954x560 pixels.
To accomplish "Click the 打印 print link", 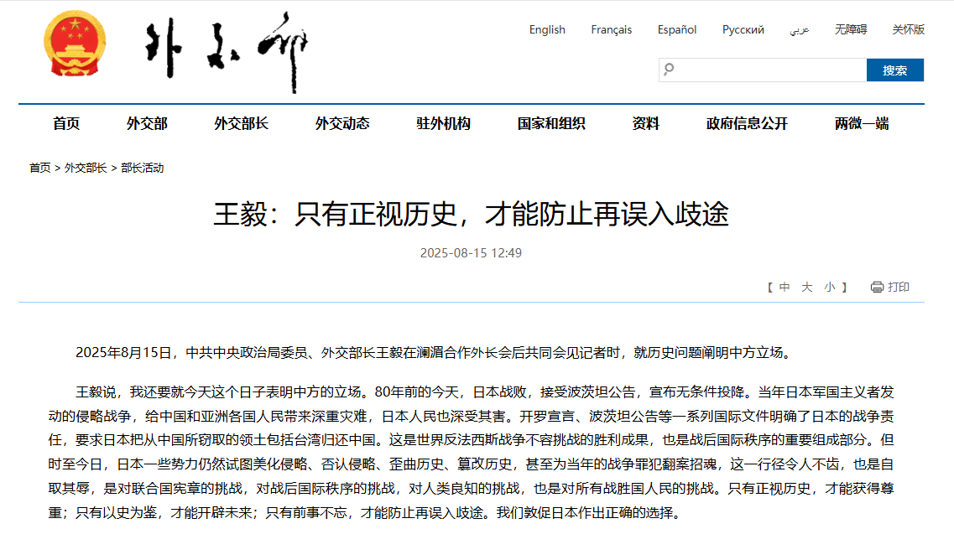I will click(x=899, y=287).
